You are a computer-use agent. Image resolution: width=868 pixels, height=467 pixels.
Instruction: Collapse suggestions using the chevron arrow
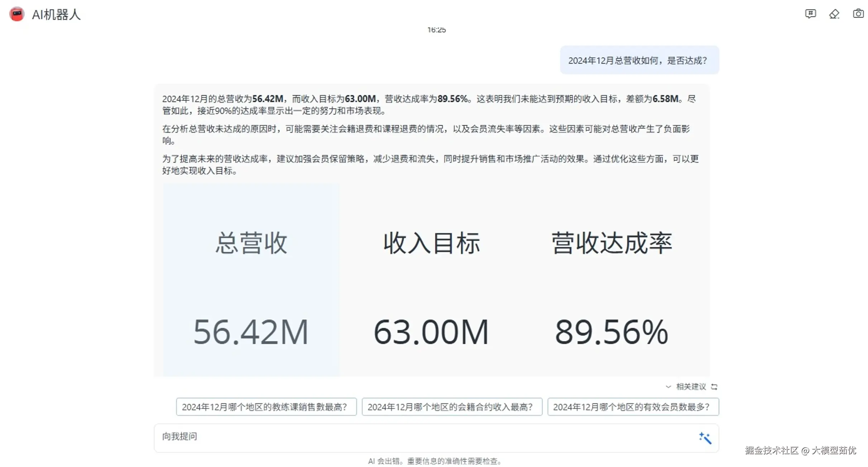point(668,386)
